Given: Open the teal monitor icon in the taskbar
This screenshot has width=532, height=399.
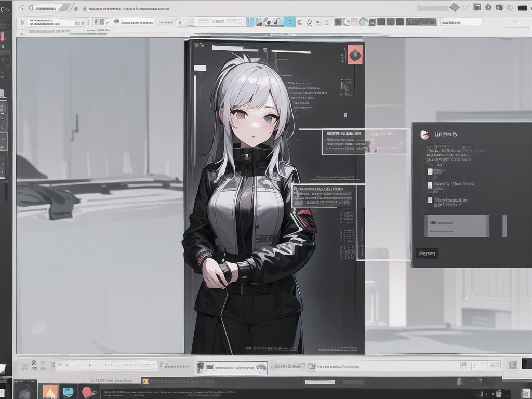Looking at the screenshot, I should tap(68, 392).
